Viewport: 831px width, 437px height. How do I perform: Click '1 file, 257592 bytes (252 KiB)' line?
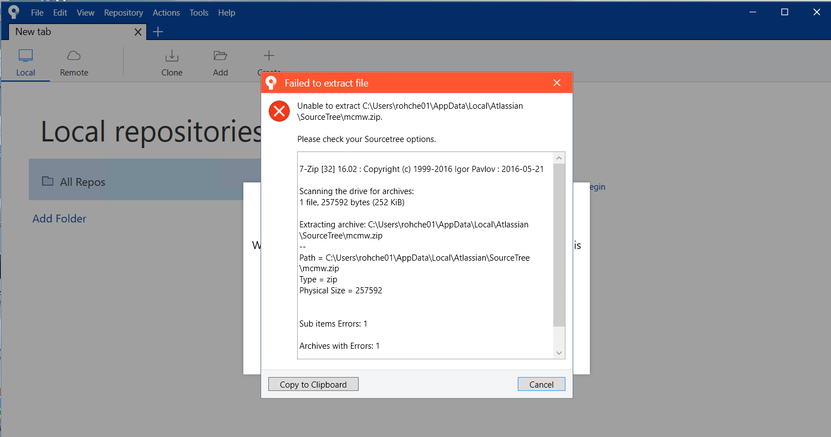point(352,202)
